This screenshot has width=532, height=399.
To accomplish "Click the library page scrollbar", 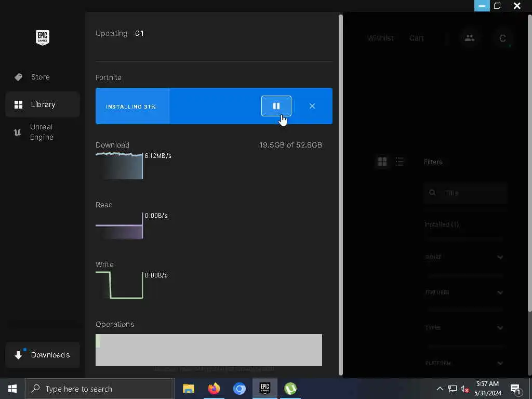I will 529,163.
